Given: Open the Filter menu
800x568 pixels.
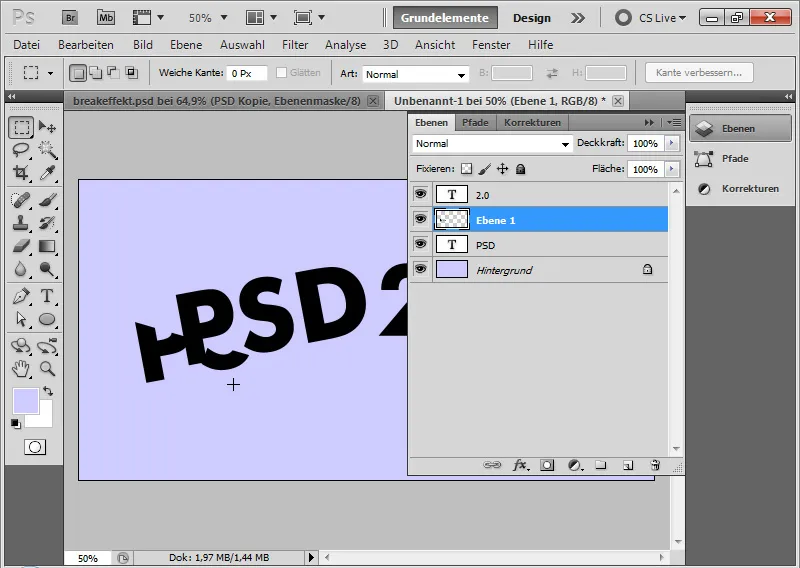Looking at the screenshot, I should (295, 45).
